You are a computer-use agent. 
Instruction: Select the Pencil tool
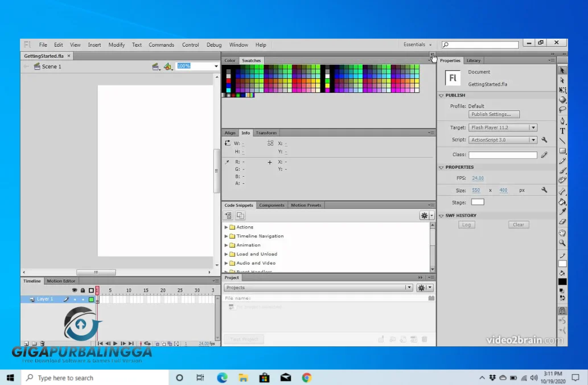[562, 161]
